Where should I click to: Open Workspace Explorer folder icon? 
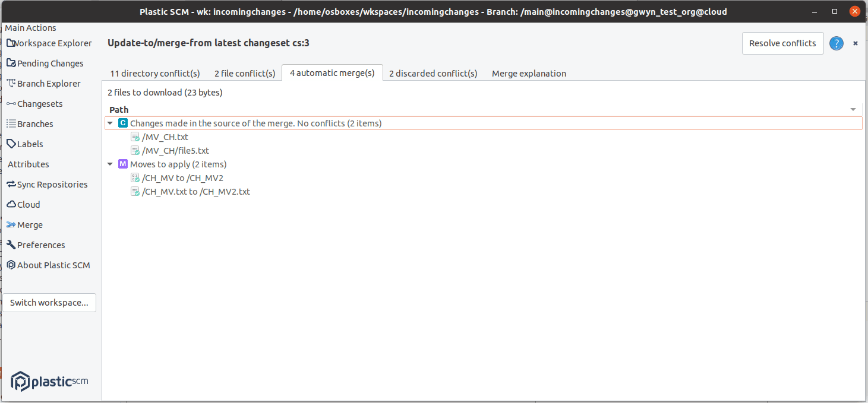click(11, 43)
